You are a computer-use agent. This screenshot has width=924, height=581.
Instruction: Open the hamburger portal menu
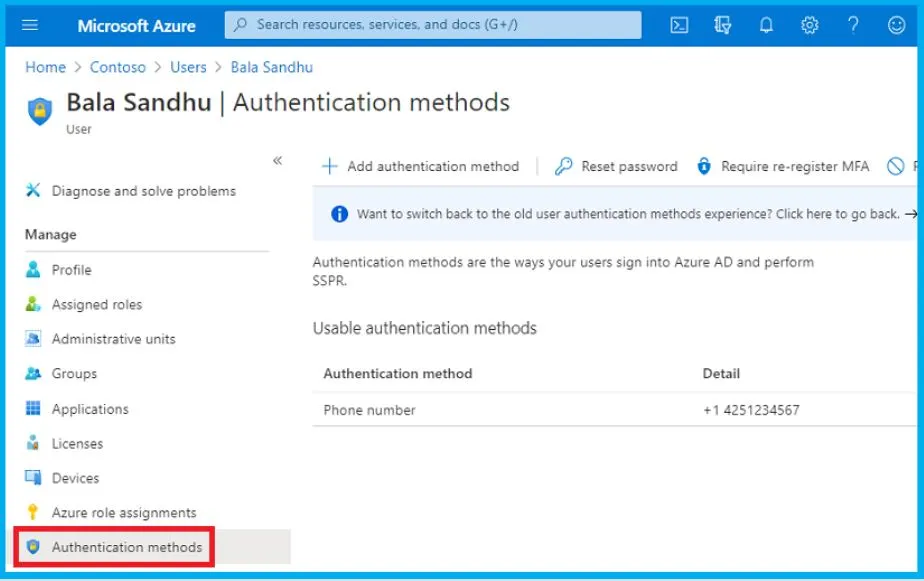click(29, 25)
